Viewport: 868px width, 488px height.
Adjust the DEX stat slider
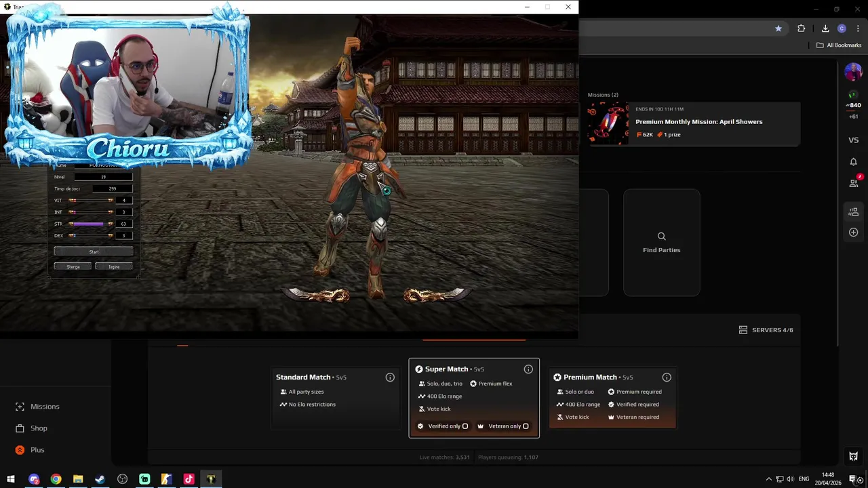pyautogui.click(x=91, y=235)
